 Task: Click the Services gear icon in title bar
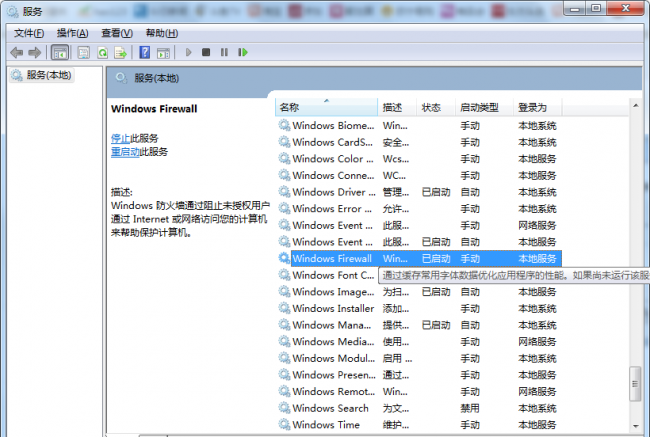click(x=13, y=11)
